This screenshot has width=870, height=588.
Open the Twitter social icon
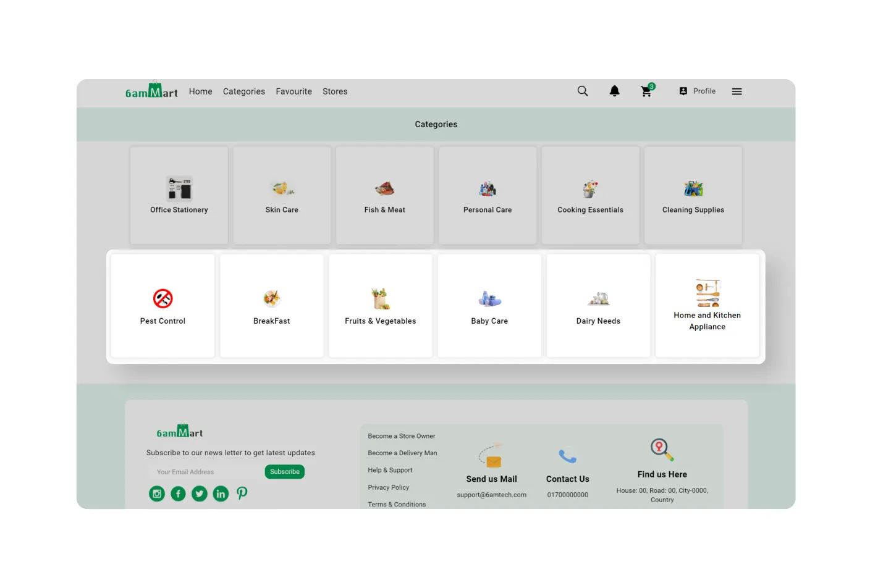pyautogui.click(x=199, y=493)
